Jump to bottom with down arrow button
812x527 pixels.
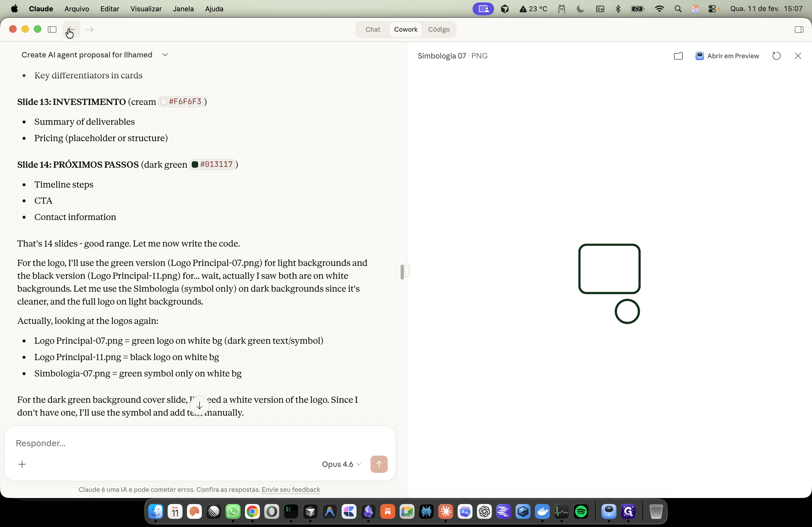pos(200,405)
